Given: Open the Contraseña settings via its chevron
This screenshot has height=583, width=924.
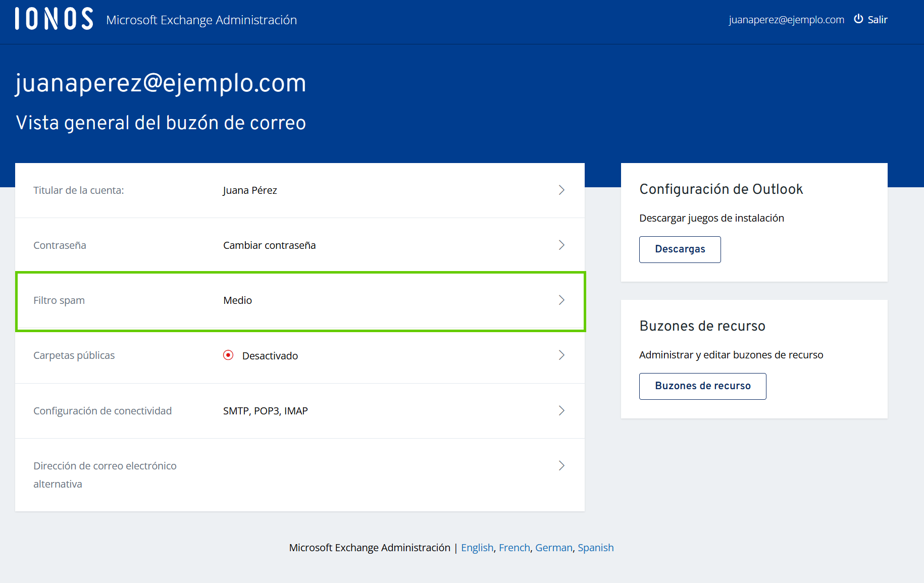Looking at the screenshot, I should point(561,245).
